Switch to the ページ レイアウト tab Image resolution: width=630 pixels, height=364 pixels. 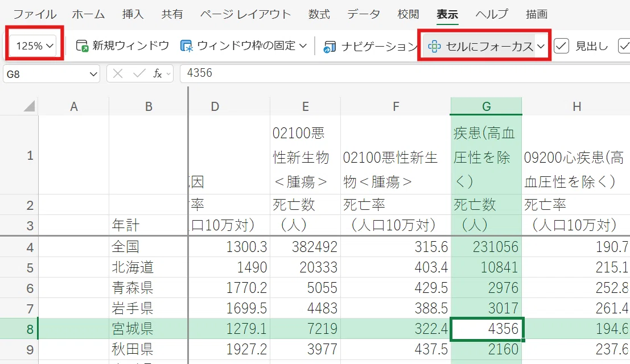(245, 14)
